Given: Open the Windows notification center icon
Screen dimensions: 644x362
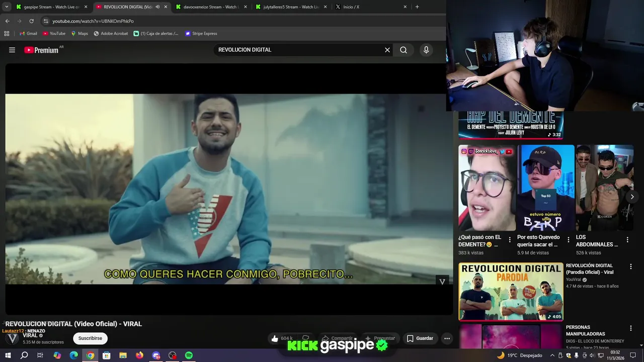Looking at the screenshot, I should (x=633, y=355).
